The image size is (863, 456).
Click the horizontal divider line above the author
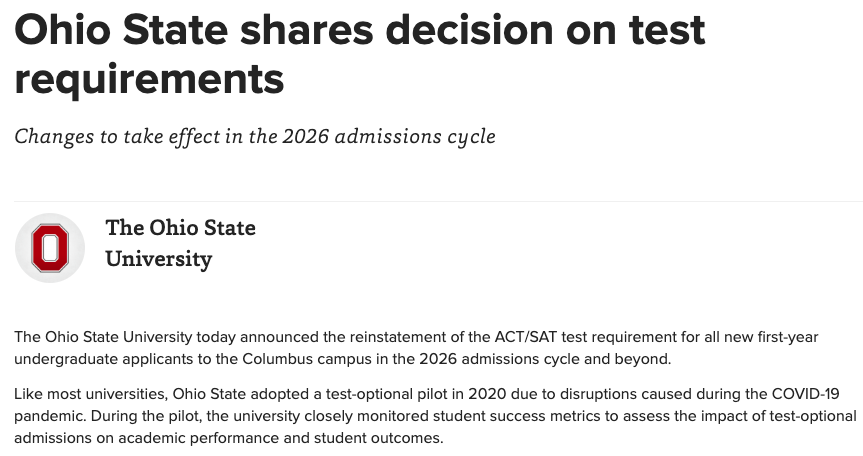coord(432,201)
